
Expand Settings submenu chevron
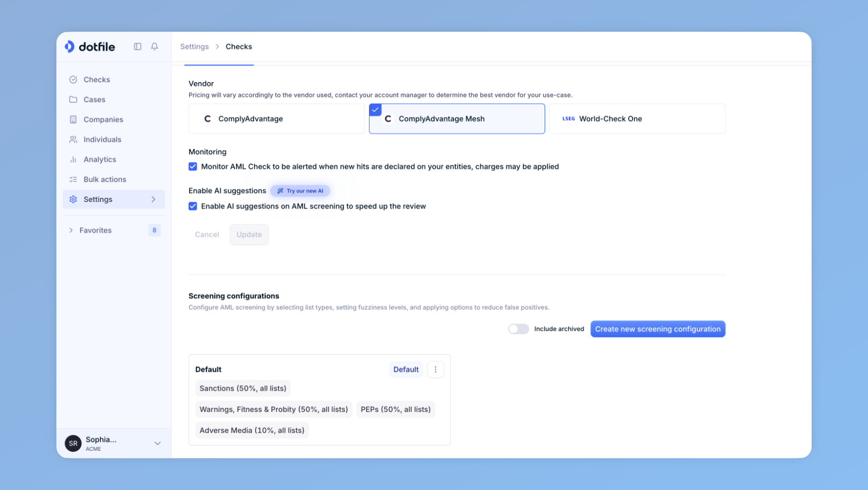[154, 199]
